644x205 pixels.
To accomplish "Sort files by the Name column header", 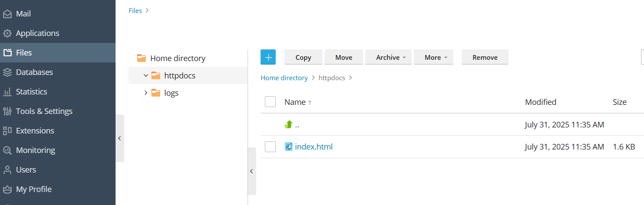I will tap(295, 102).
